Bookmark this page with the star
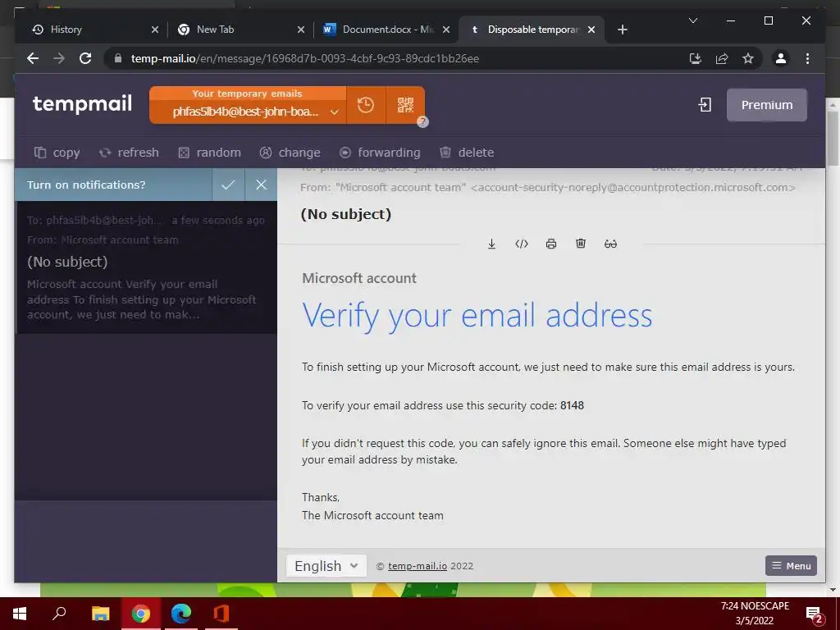This screenshot has height=630, width=840. [748, 58]
